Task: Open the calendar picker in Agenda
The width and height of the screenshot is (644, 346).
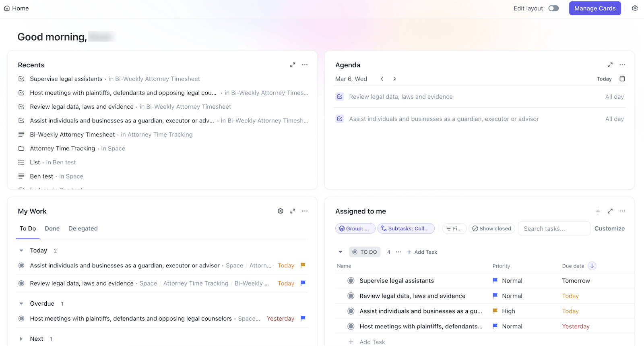Action: pyautogui.click(x=622, y=79)
